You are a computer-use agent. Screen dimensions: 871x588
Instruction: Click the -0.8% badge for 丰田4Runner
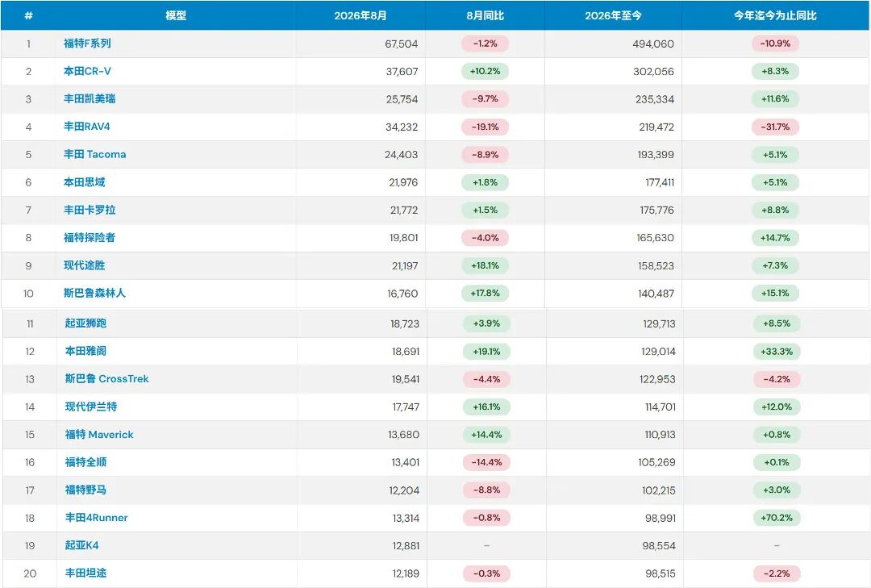click(486, 518)
